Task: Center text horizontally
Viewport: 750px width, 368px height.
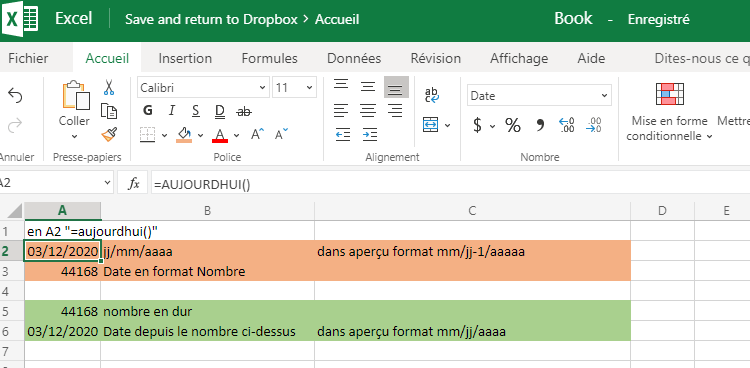Action: point(368,111)
